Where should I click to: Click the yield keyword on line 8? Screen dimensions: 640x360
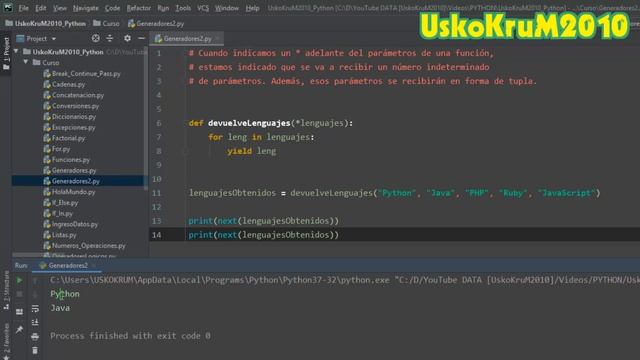click(x=240, y=151)
